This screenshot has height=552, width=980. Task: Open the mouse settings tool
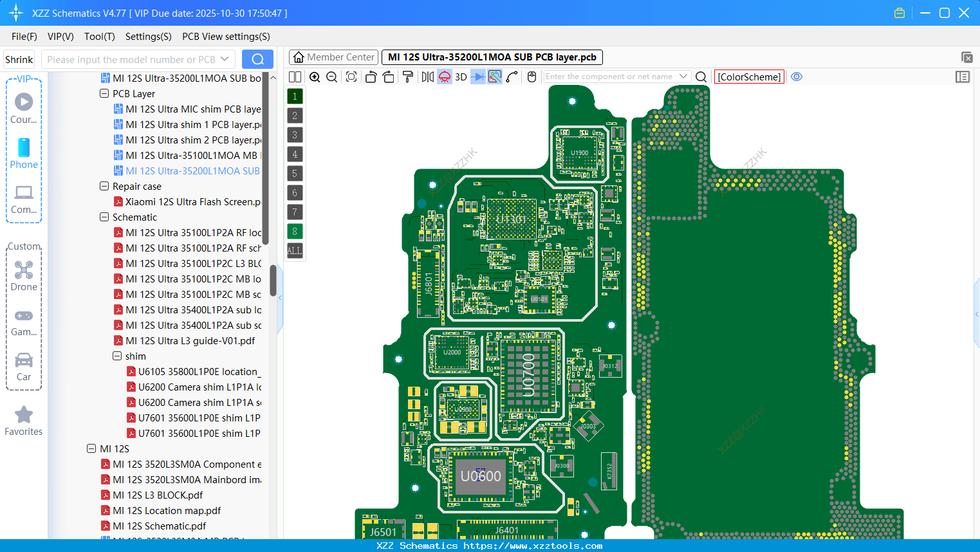532,77
